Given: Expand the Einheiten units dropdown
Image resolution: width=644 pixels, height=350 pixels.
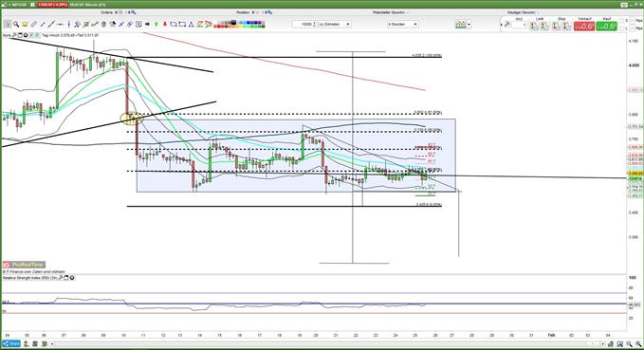Looking at the screenshot, I should 348,25.
